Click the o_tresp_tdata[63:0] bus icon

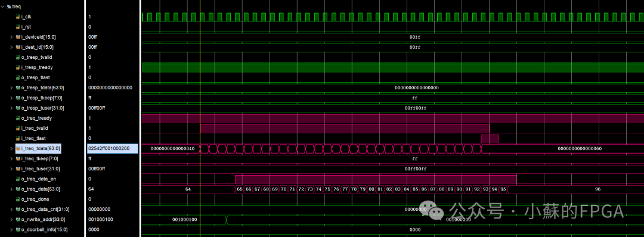pyautogui.click(x=18, y=88)
